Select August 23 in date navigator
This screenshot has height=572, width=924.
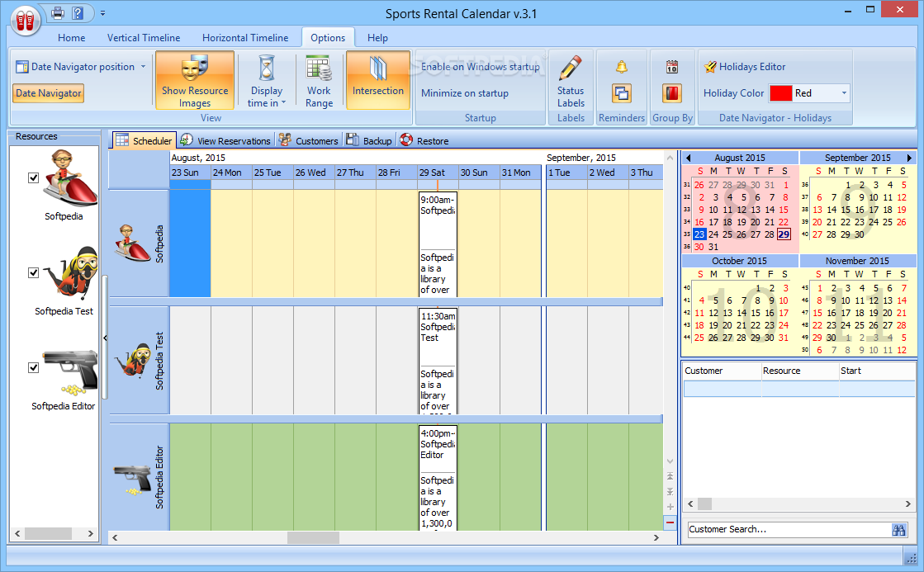click(699, 234)
